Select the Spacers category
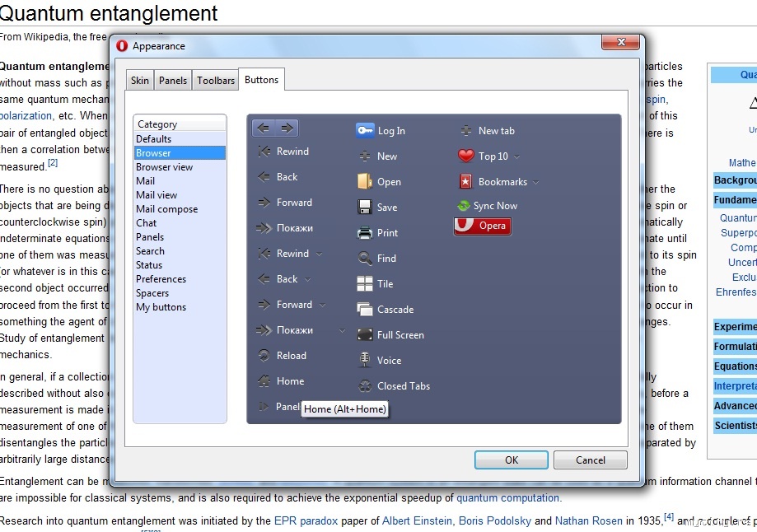Viewport: 757px width, 532px height. pyautogui.click(x=180, y=293)
